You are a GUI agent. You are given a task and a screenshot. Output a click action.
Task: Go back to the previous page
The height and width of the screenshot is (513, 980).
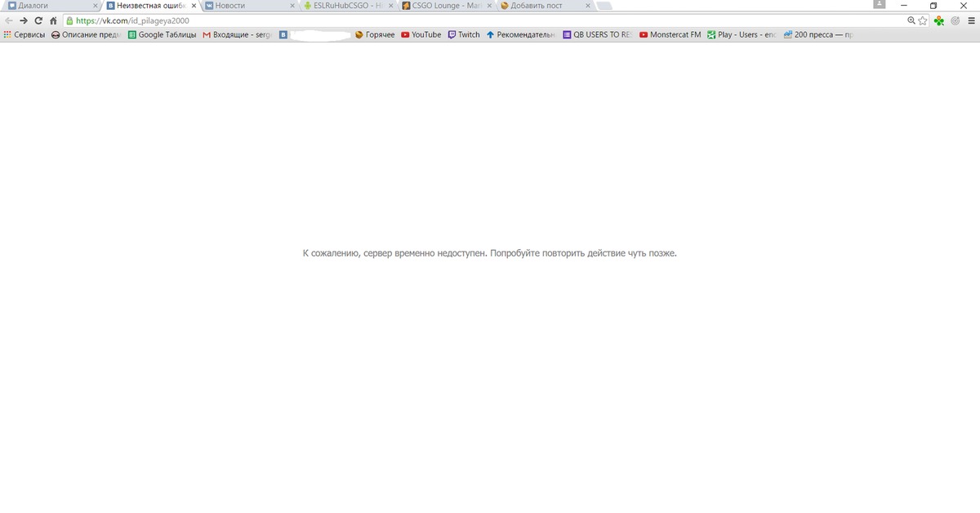tap(9, 20)
